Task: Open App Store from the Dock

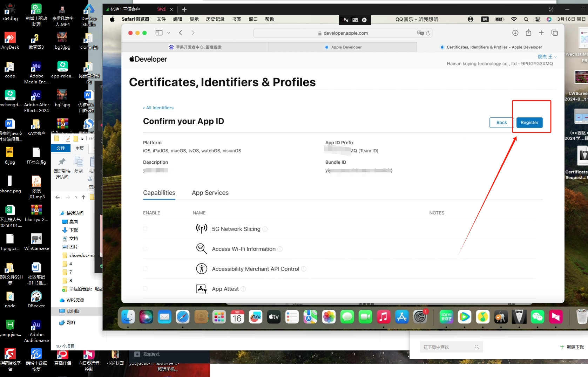Action: (402, 317)
